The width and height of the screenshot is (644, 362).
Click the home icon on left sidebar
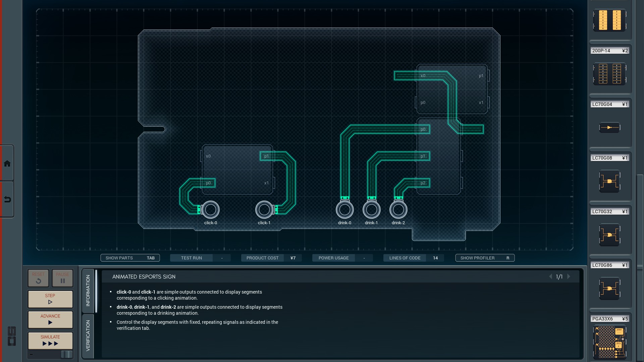click(x=7, y=164)
